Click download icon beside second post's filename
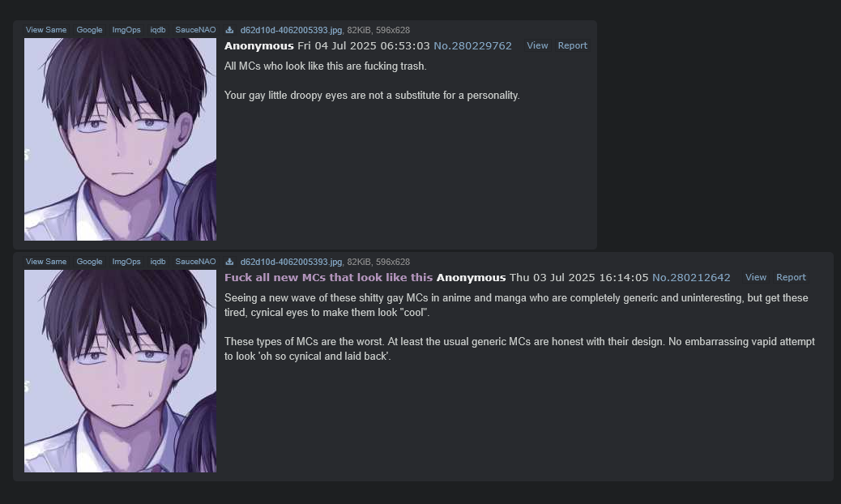Image resolution: width=841 pixels, height=504 pixels. pos(229,262)
